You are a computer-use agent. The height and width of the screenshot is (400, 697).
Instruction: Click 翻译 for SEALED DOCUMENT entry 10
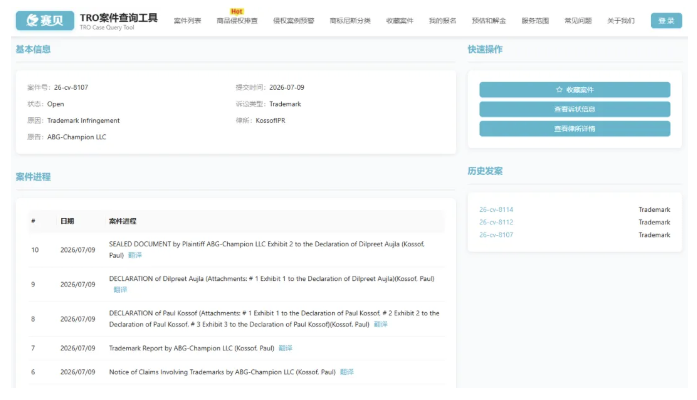tap(135, 255)
